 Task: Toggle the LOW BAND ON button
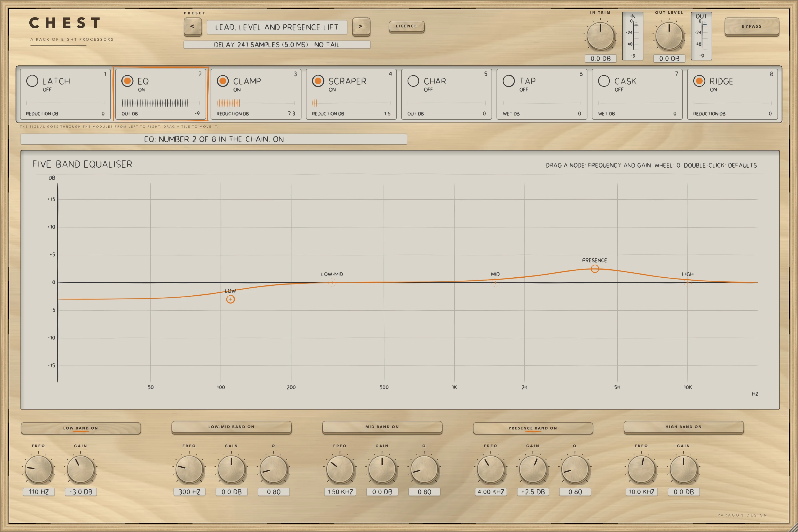click(81, 428)
